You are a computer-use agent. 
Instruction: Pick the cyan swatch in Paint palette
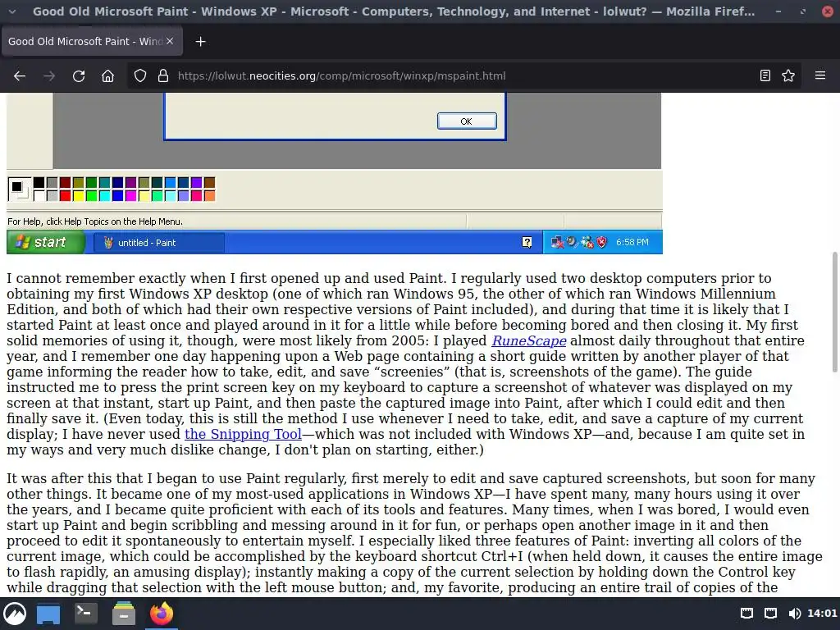click(104, 196)
